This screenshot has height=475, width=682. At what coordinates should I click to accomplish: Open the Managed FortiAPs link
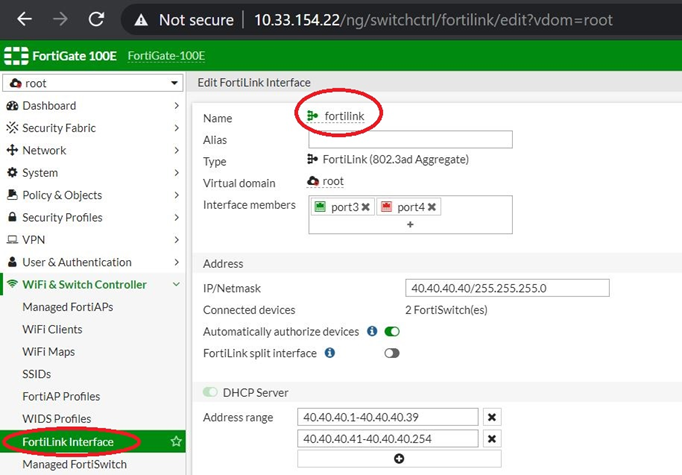tap(67, 307)
